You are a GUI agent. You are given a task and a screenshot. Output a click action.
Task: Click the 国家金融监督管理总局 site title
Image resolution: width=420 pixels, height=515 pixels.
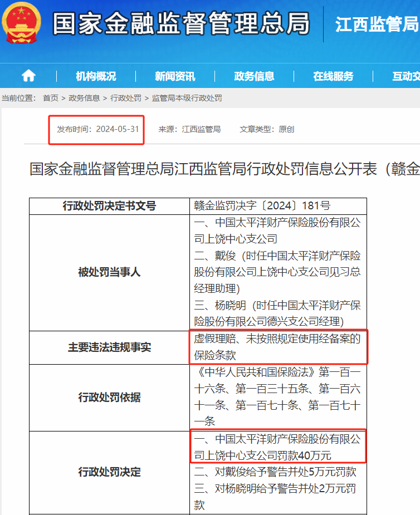click(181, 23)
